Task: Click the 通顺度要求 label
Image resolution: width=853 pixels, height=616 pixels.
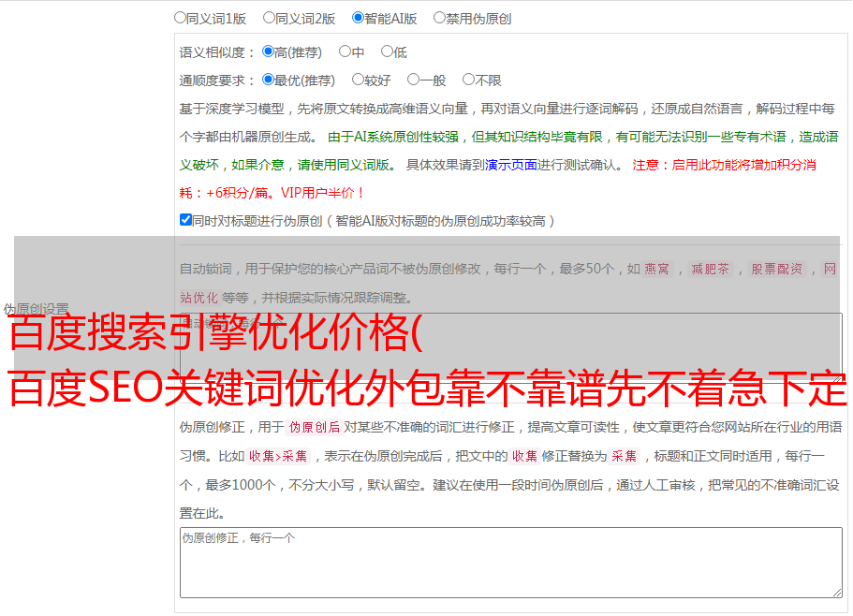Action: (217, 81)
